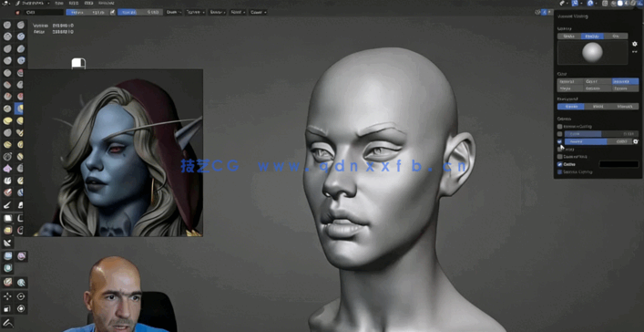Toggle the radius pen pressure icon
The height and width of the screenshot is (332, 644).
point(112,13)
